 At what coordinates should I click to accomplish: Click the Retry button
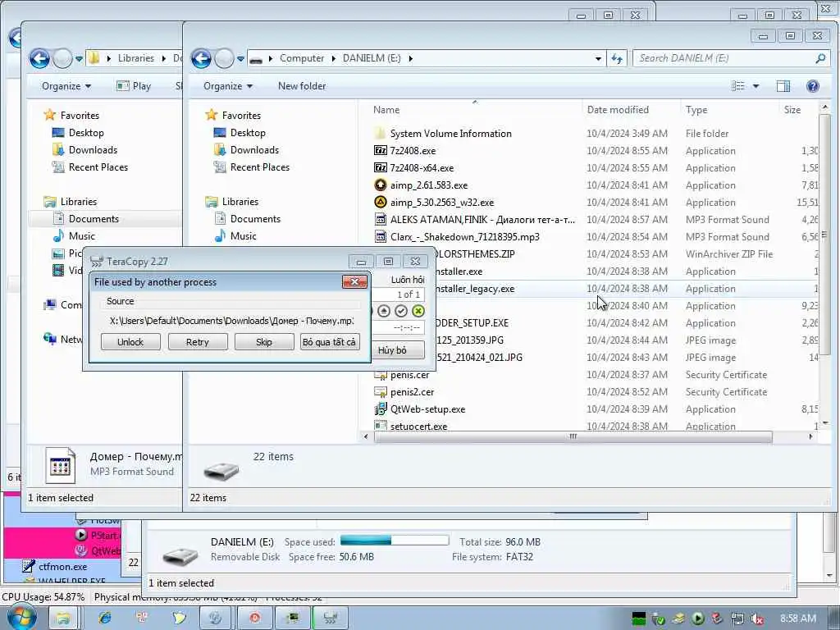[x=197, y=342]
